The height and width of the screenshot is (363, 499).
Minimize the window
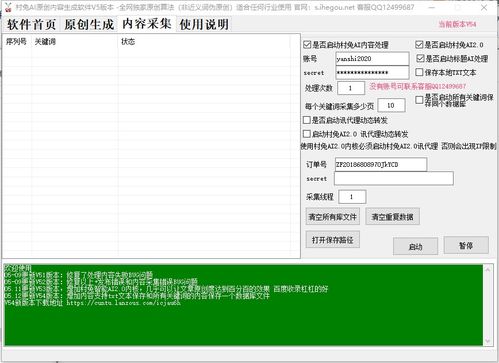432,7
